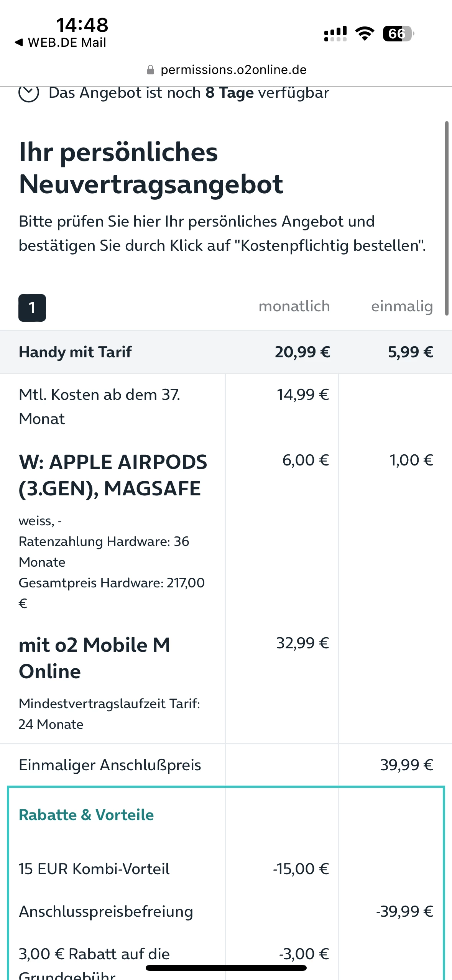Screen dimensions: 452x980
Task: Tap the Anschlusspreisbefreiung discount row
Action: coord(106,911)
